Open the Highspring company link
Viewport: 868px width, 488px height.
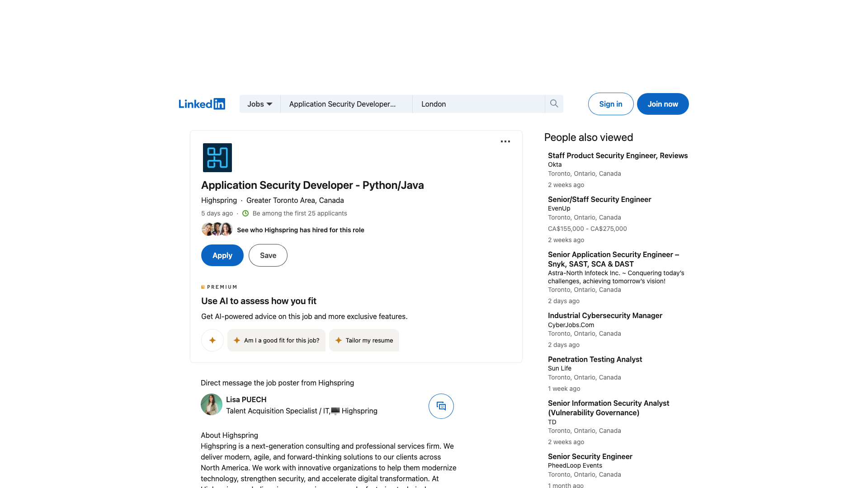219,200
